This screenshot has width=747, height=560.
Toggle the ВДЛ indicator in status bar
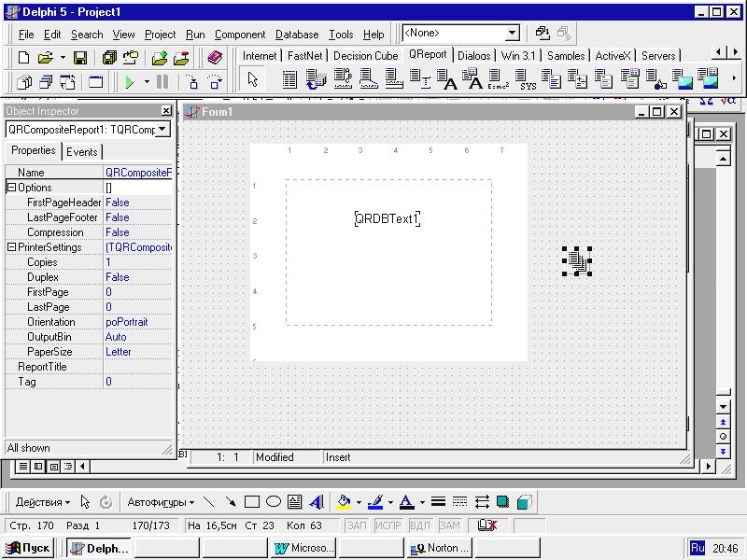(419, 525)
